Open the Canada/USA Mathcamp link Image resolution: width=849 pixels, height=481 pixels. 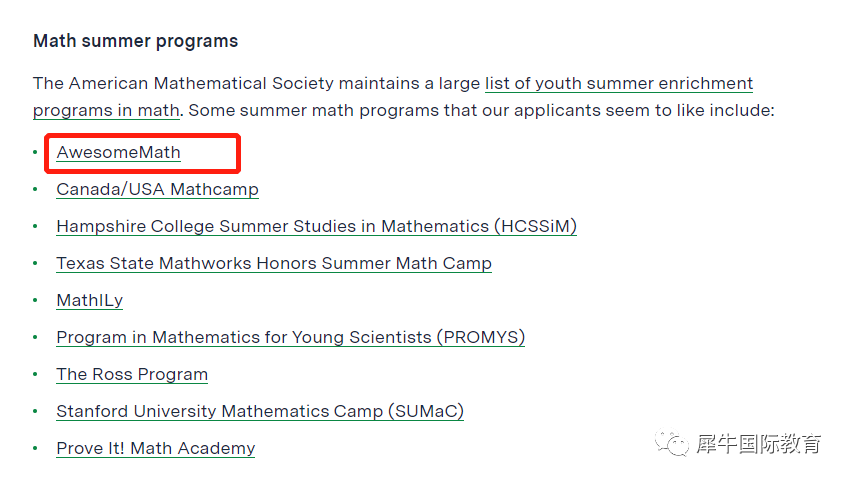pos(158,190)
